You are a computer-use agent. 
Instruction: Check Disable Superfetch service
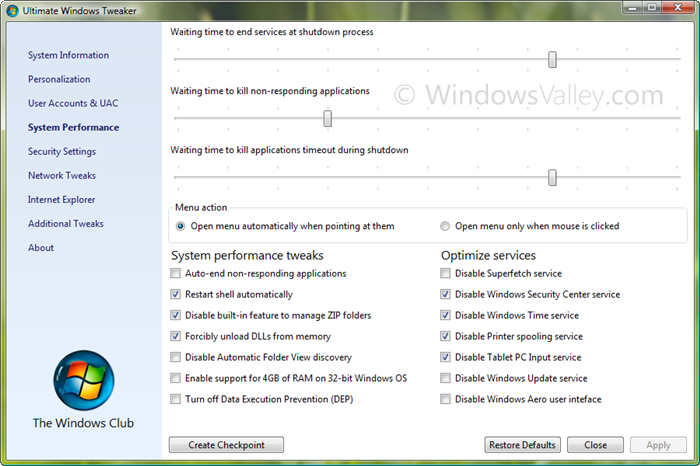click(445, 273)
